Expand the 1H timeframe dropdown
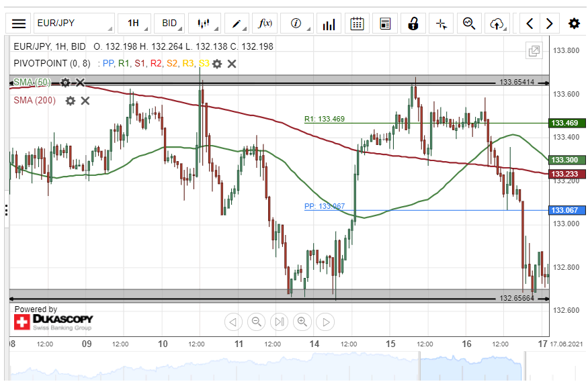The height and width of the screenshot is (388, 588). (134, 23)
